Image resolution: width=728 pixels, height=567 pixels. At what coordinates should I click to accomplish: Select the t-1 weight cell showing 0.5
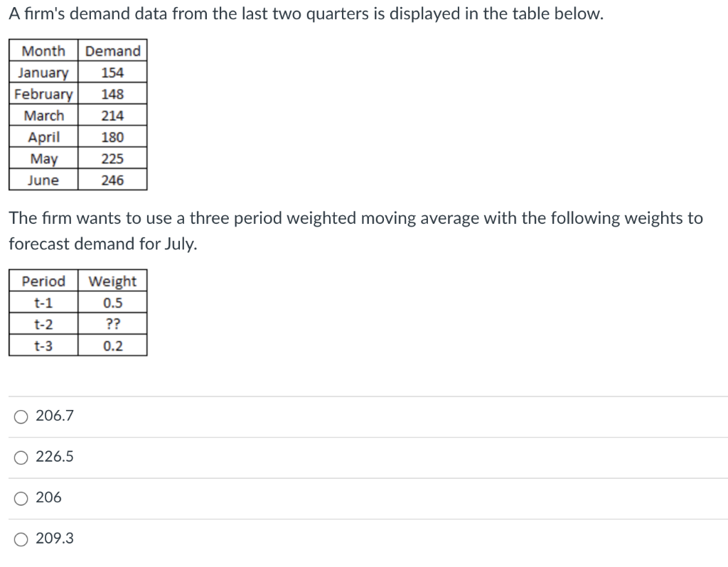tap(112, 303)
